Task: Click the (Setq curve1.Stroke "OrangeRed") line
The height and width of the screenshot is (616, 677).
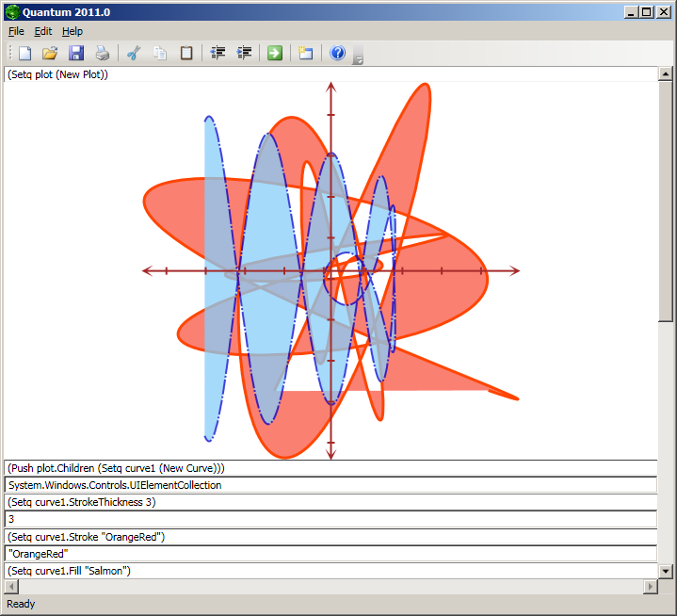Action: coord(330,537)
